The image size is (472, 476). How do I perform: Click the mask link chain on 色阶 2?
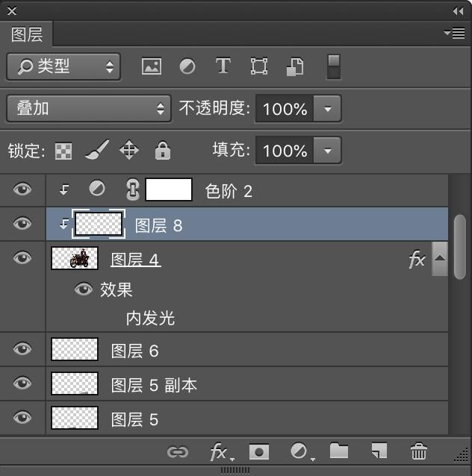pyautogui.click(x=133, y=190)
